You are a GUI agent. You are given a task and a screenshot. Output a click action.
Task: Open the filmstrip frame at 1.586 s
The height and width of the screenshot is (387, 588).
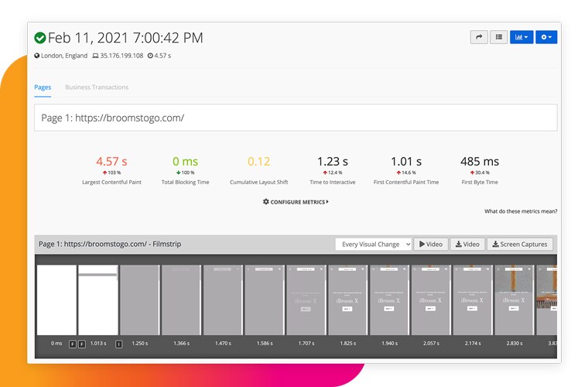click(x=265, y=300)
